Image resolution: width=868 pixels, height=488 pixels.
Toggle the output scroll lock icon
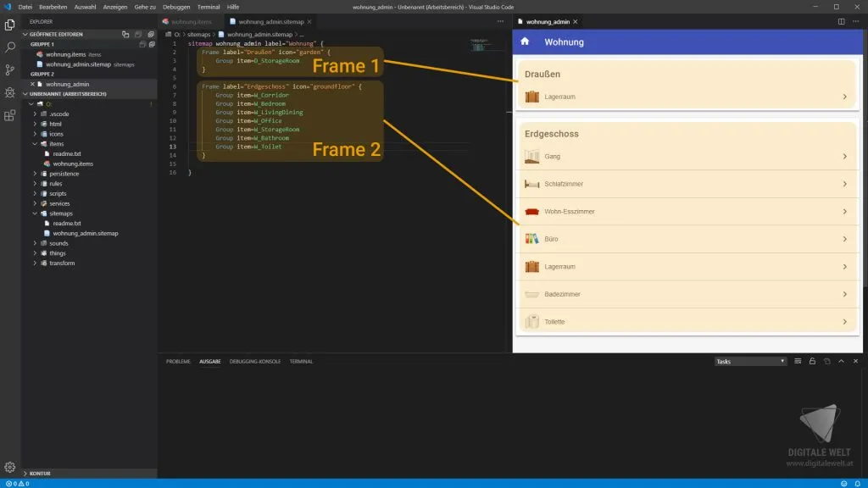[812, 361]
